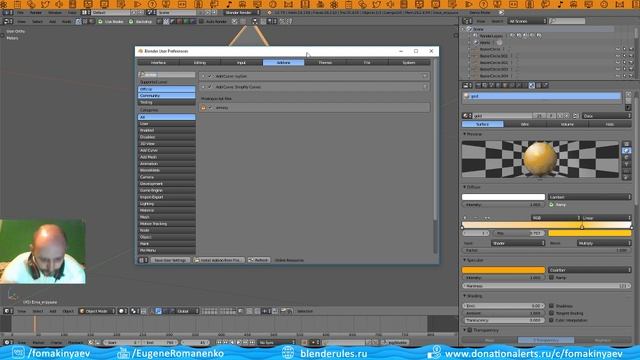Toggle render camera icon for BezierCircle.003
Screen dimensions: 640x360
pos(631,69)
